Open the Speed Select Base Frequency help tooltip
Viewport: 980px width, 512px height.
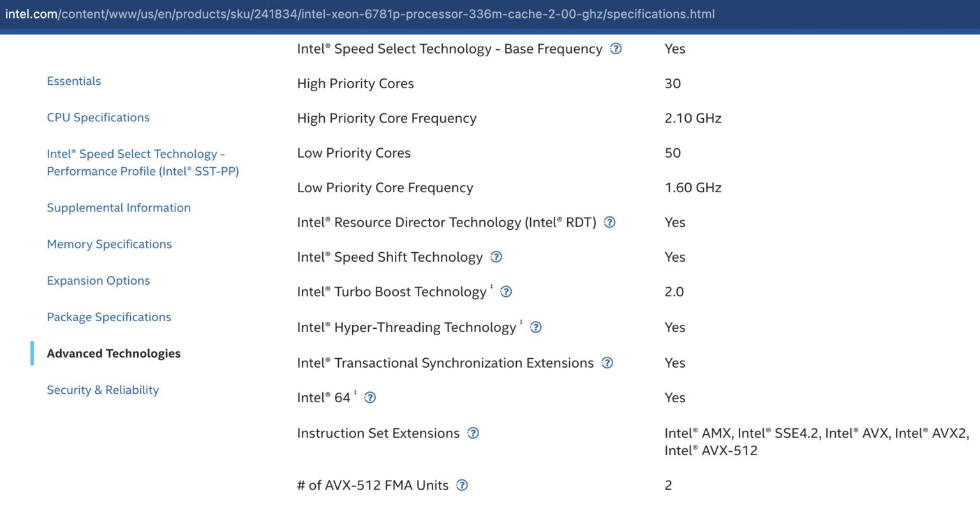[x=616, y=49]
